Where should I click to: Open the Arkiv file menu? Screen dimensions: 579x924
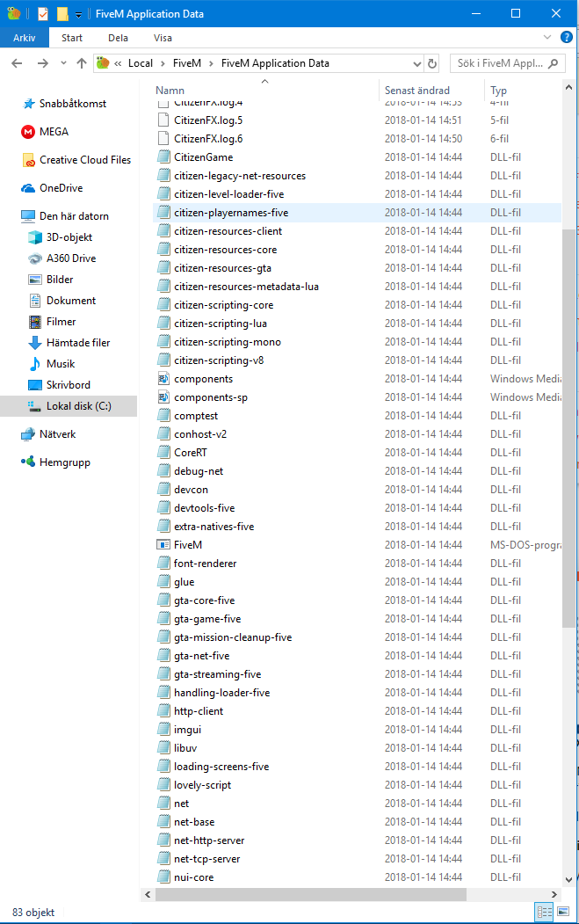[24, 38]
